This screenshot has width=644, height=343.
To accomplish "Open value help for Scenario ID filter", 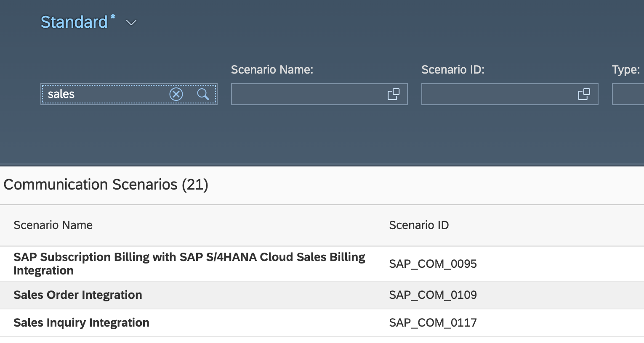I will [584, 94].
